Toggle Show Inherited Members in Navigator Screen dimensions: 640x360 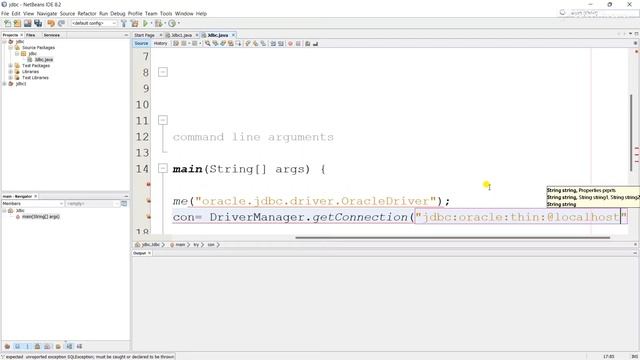point(7,347)
